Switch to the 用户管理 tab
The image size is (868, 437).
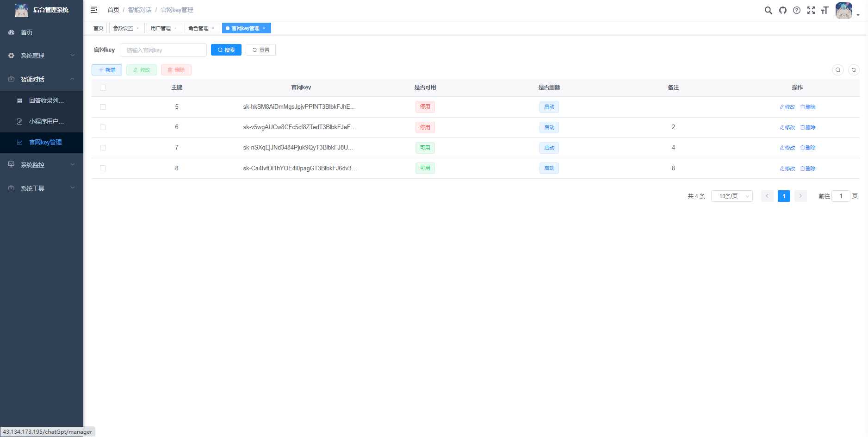(161, 28)
